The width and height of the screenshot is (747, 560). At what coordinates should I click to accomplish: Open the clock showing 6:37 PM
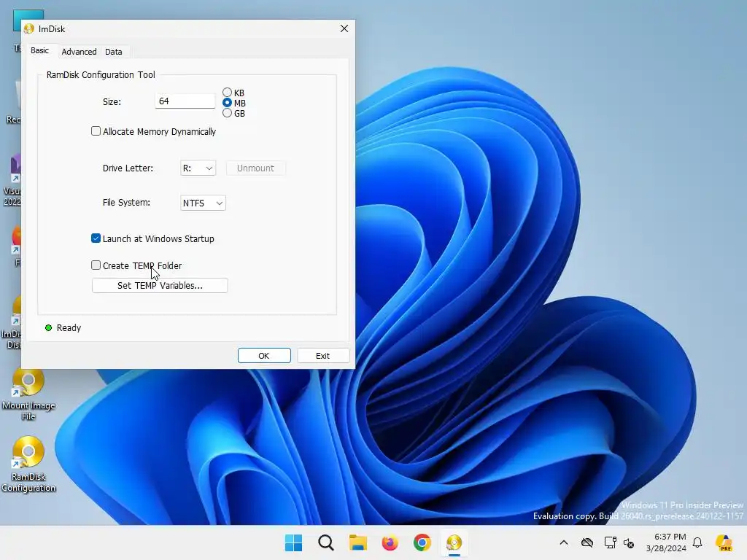666,542
